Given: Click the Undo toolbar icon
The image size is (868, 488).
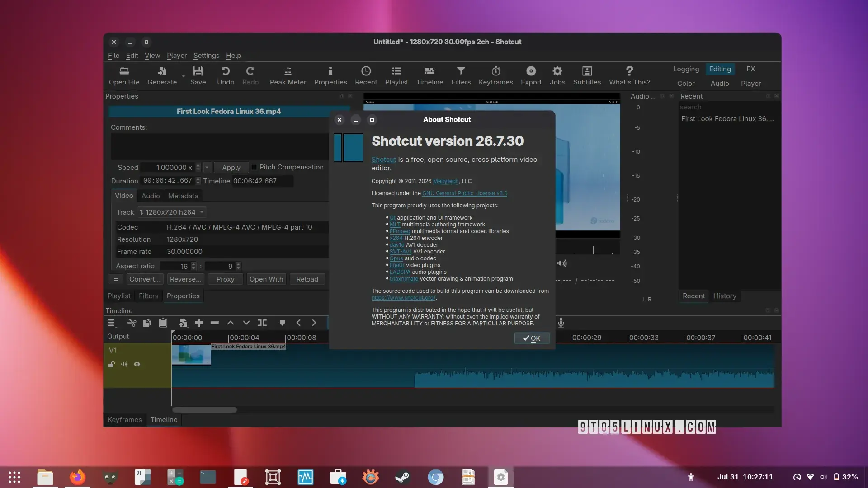Looking at the screenshot, I should (226, 76).
